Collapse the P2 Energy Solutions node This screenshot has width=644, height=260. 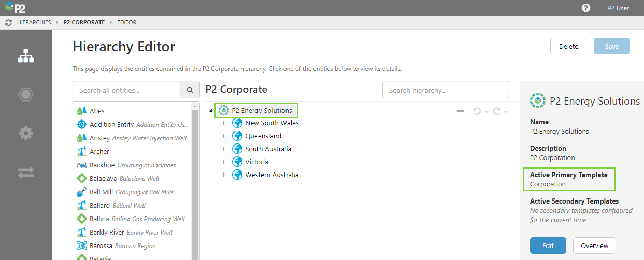pos(211,110)
